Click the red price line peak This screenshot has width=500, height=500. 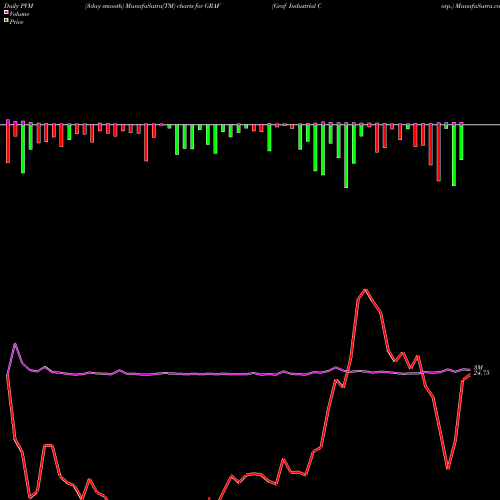pos(366,290)
